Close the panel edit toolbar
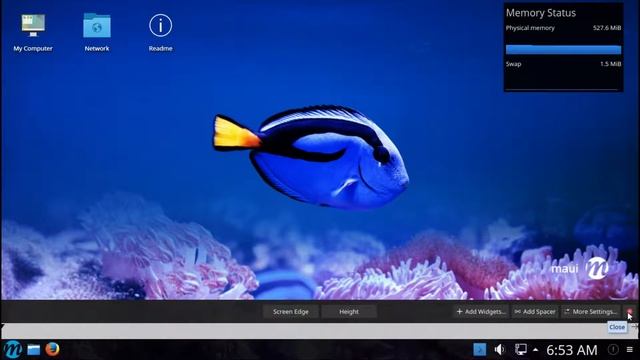 pyautogui.click(x=629, y=311)
